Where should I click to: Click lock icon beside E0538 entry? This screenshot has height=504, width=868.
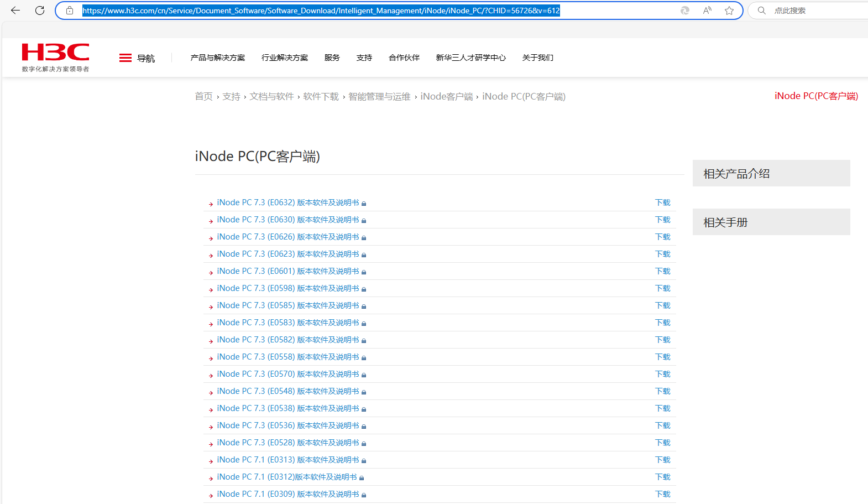(364, 409)
